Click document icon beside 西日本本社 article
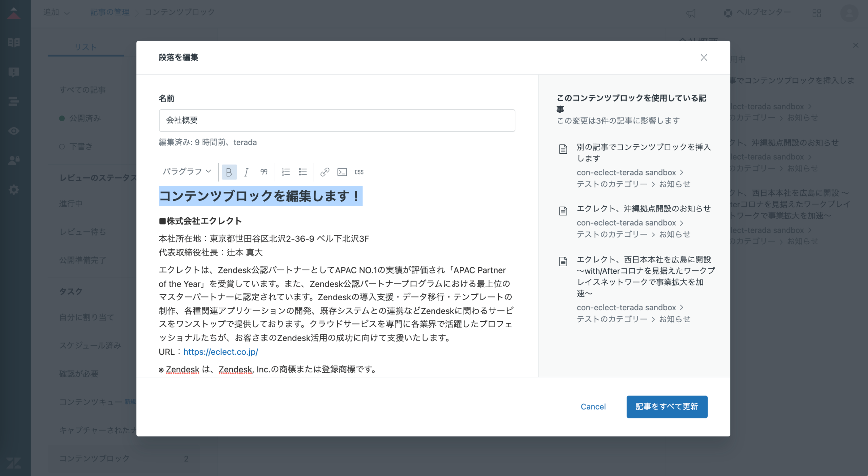 [563, 262]
